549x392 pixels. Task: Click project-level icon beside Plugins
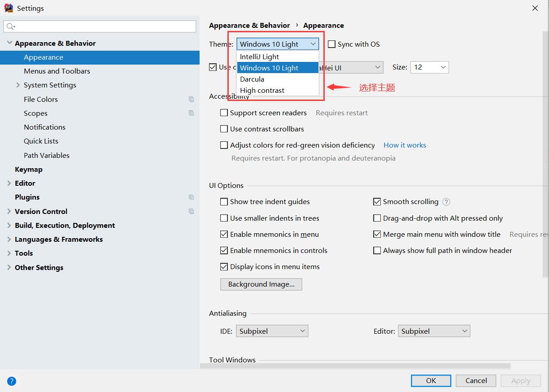click(x=192, y=197)
